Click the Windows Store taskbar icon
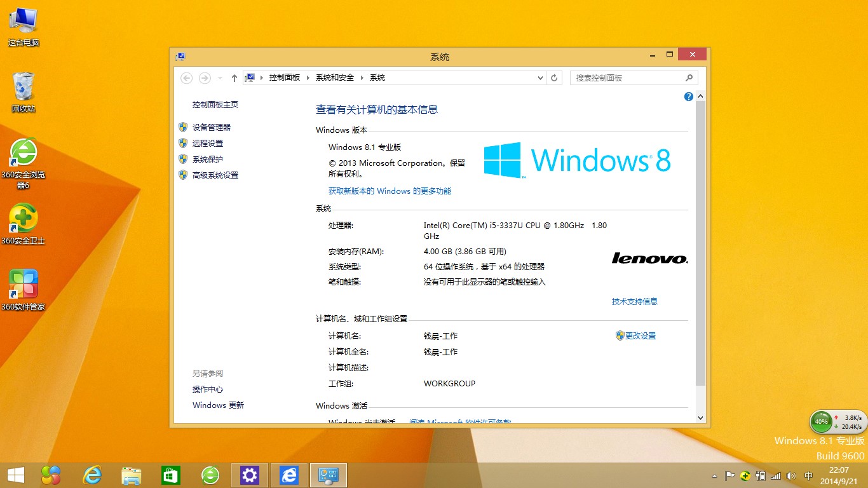Screen dimensions: 868x488 pyautogui.click(x=171, y=475)
